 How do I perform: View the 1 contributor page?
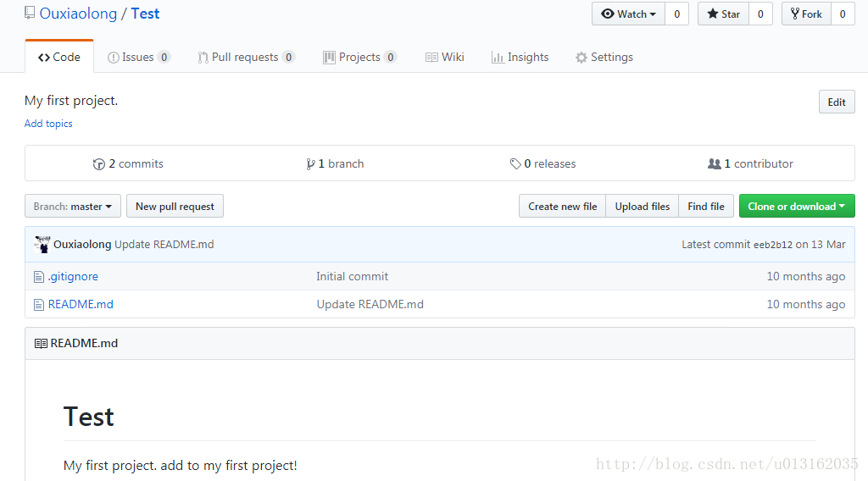click(751, 163)
